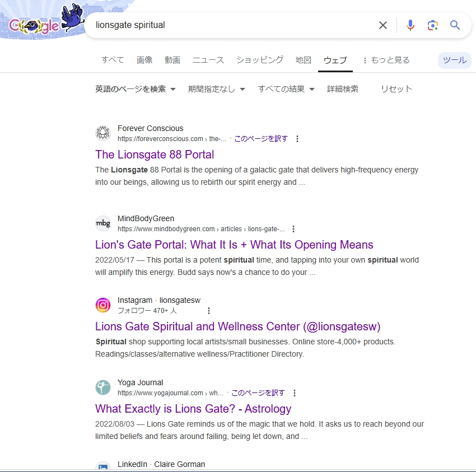Click the magnifying glass search icon

pos(455,25)
